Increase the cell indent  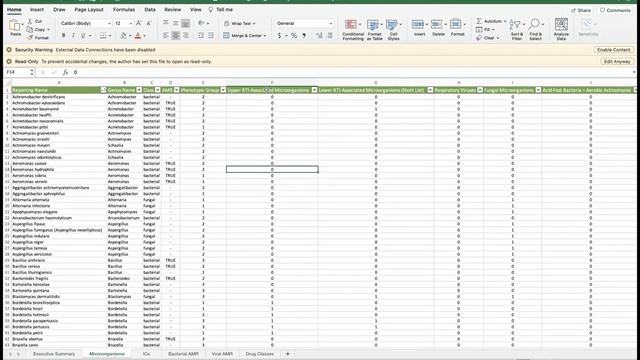click(211, 36)
